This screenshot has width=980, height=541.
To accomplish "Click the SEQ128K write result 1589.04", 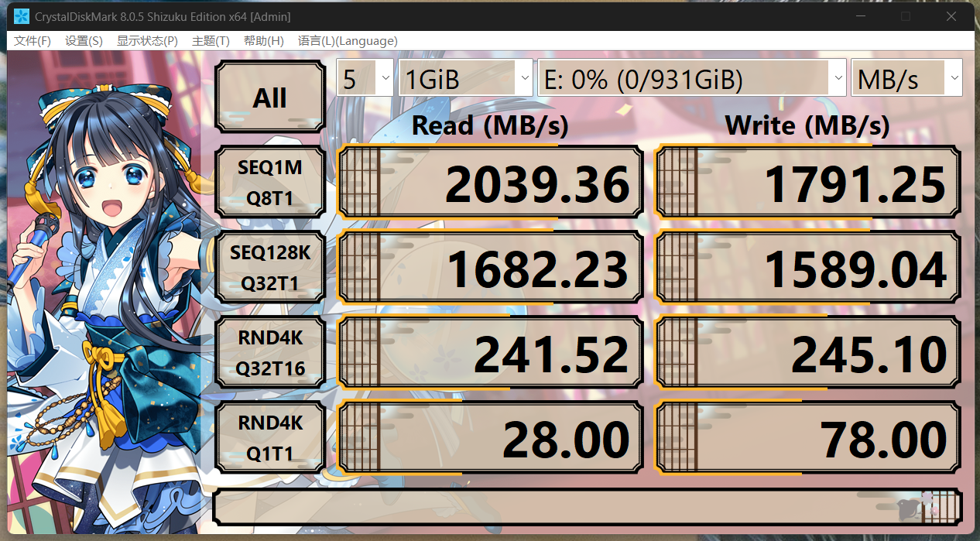I will (x=808, y=267).
